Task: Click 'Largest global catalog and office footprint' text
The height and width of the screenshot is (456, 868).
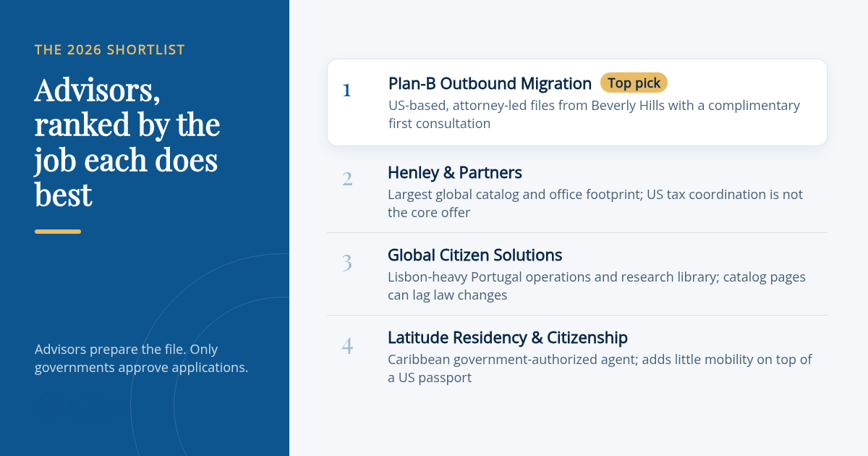Action: click(595, 203)
